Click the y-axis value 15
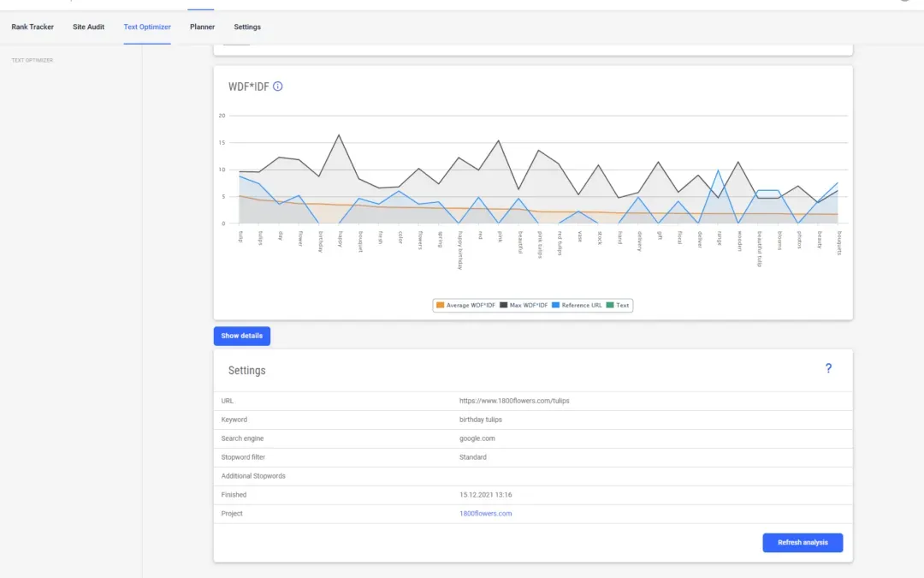 (x=222, y=143)
